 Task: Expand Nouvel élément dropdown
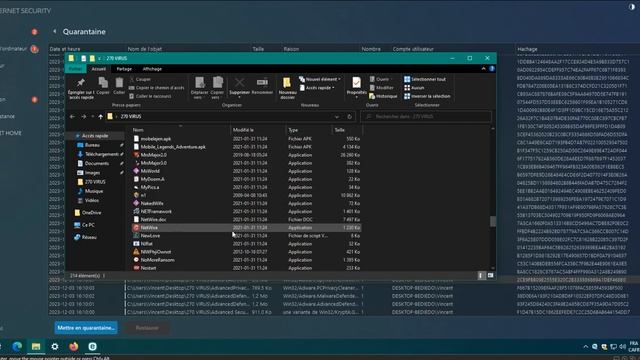pos(340,79)
